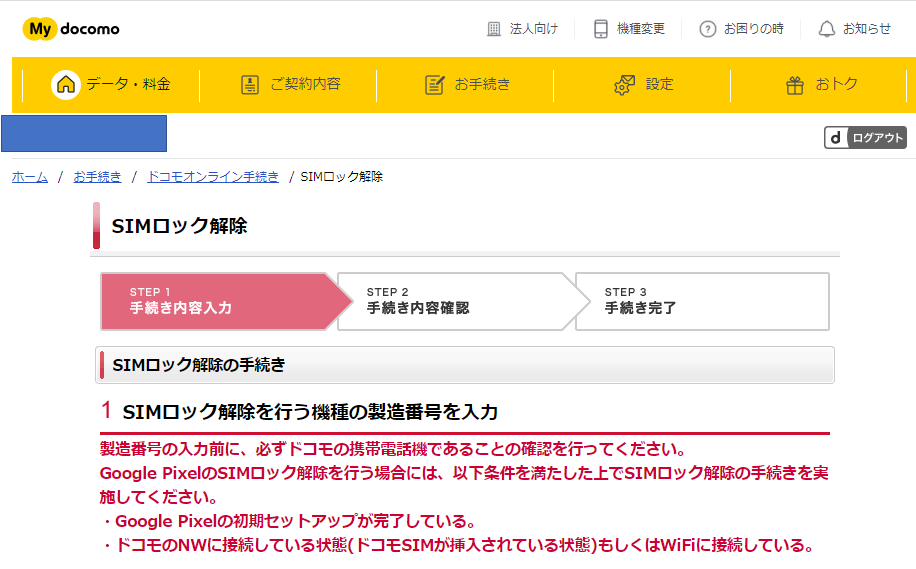Viewport: 916px width, 569px height.
Task: Click the contract document icon beside ご契約内容
Action: click(x=250, y=85)
